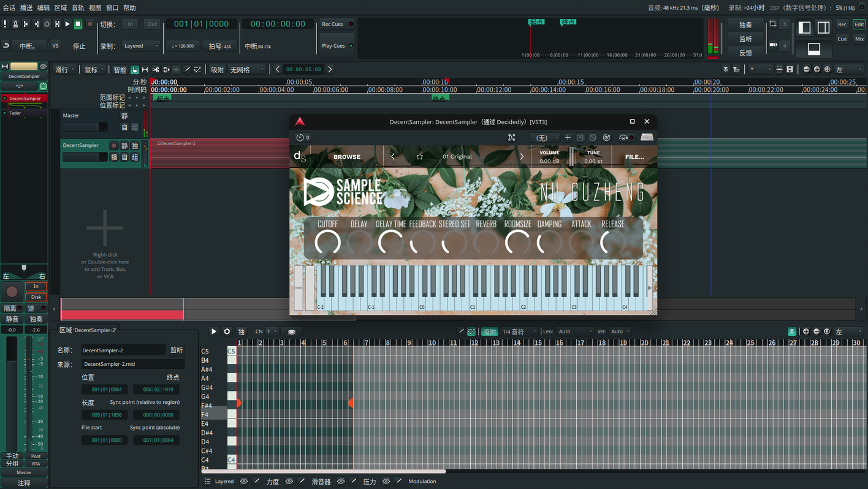Select the pencil draw tool in MIDI editor

[x=461, y=332]
